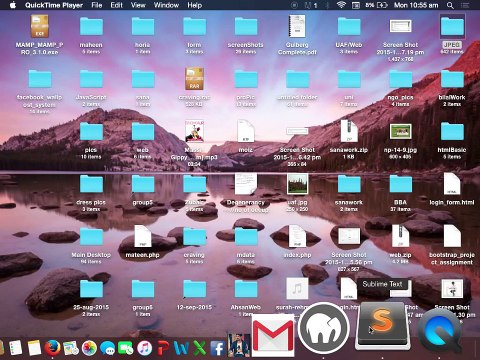Image resolution: width=480 pixels, height=360 pixels.
Task: Select Gulberg Complete.pdf file
Action: coord(297,27)
